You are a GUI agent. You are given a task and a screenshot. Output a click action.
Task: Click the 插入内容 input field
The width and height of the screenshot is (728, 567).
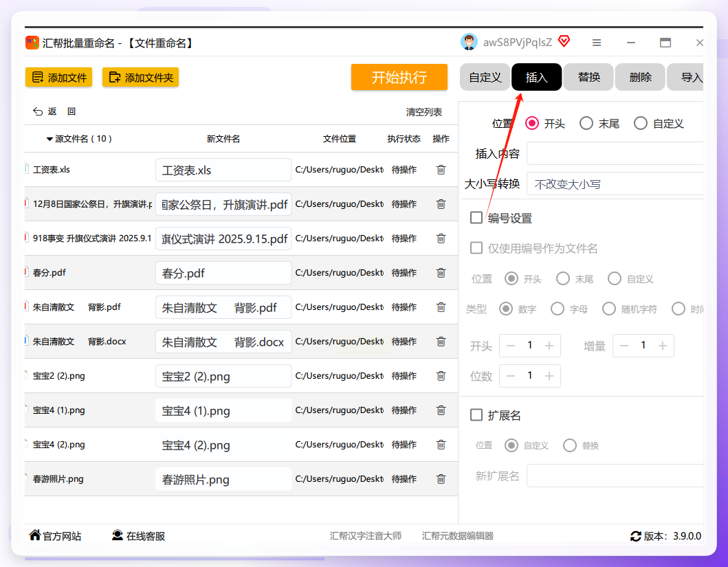(x=615, y=153)
